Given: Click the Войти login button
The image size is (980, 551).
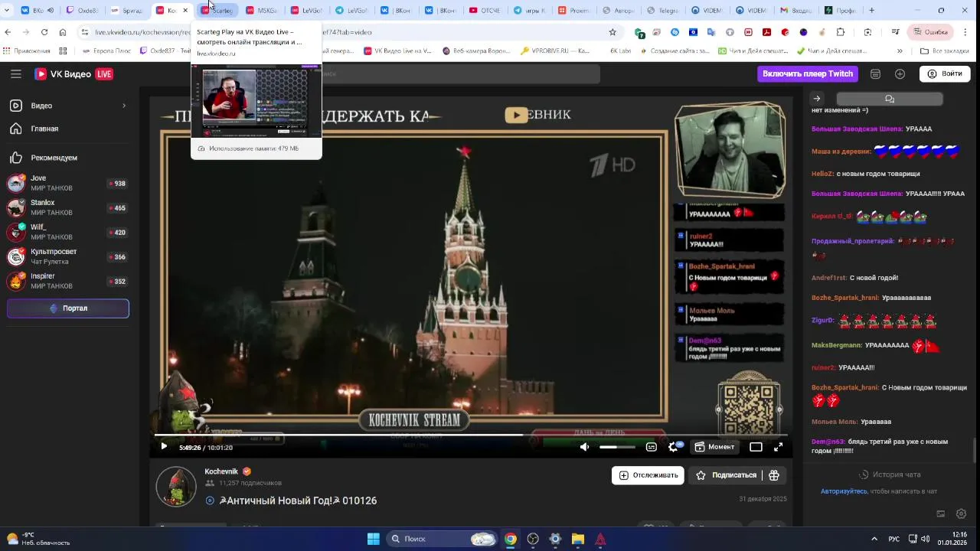Looking at the screenshot, I should (945, 73).
